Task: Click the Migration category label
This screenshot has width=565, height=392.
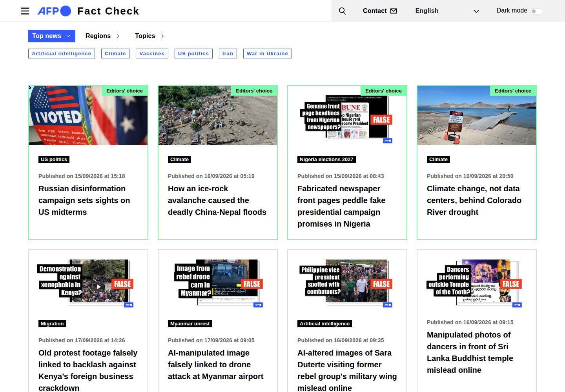Action: click(x=52, y=324)
